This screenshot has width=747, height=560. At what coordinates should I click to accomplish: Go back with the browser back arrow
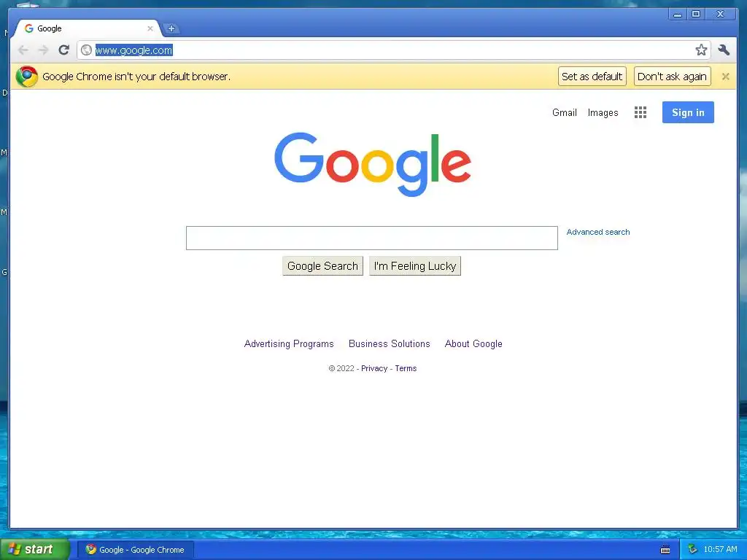[x=23, y=50]
